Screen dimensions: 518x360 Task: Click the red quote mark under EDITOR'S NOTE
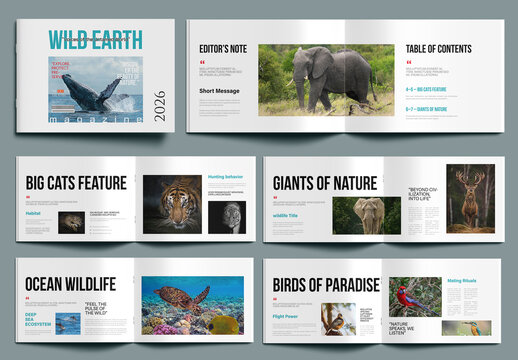[x=202, y=62]
